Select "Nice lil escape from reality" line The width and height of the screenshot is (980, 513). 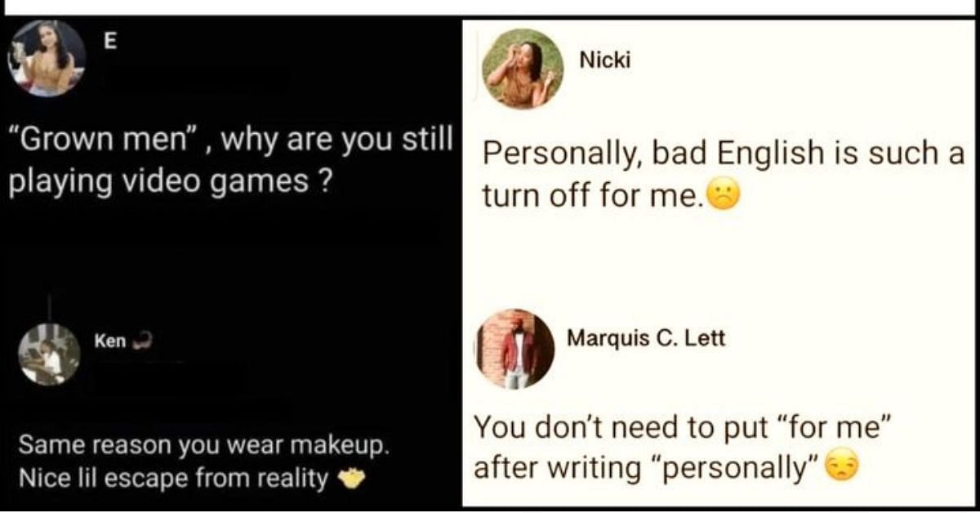[173, 478]
